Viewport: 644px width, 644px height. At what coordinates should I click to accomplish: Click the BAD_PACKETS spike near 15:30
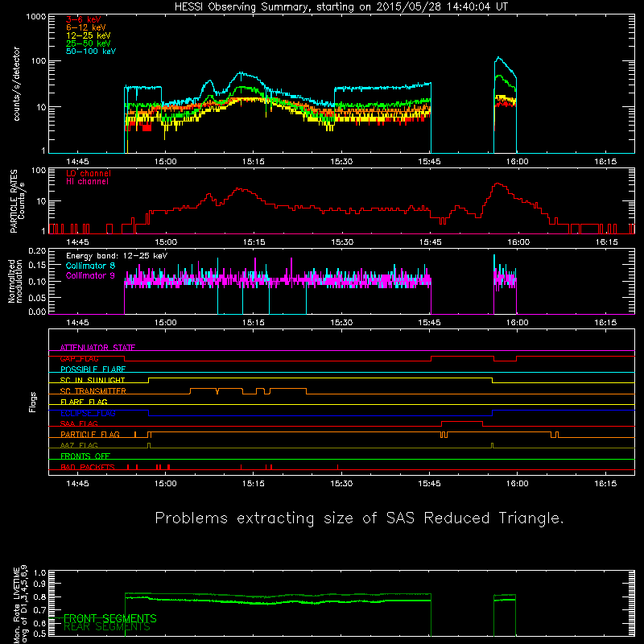[x=337, y=467]
